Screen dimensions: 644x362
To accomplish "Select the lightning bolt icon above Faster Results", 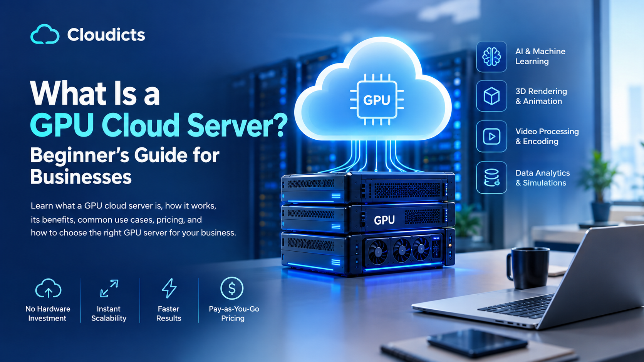I will click(x=169, y=289).
